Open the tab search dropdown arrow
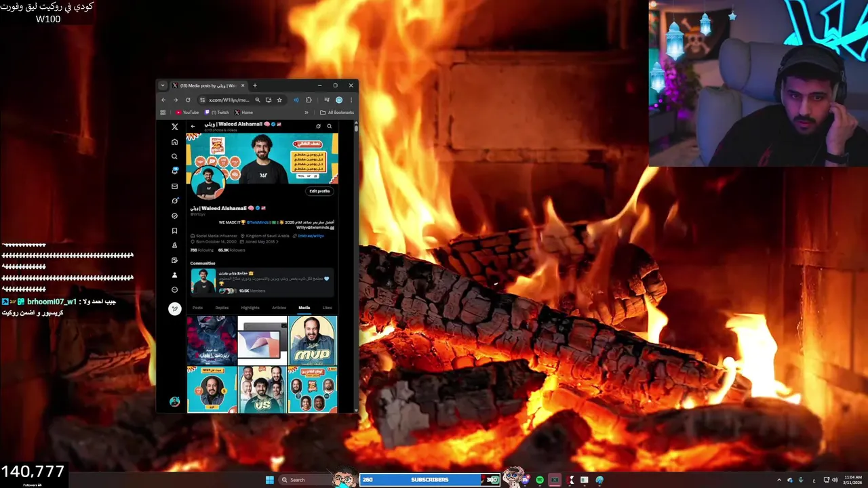The width and height of the screenshot is (868, 488). [x=162, y=85]
